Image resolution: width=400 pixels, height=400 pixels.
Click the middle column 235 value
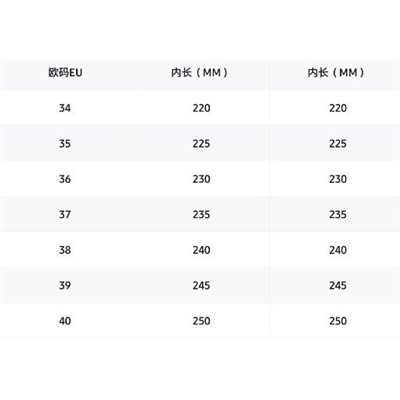pyautogui.click(x=201, y=214)
